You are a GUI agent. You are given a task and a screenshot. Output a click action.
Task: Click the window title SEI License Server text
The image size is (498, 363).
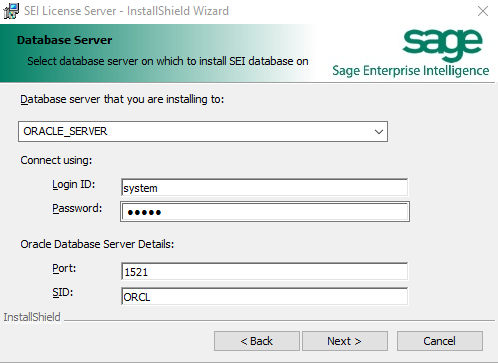coord(70,11)
